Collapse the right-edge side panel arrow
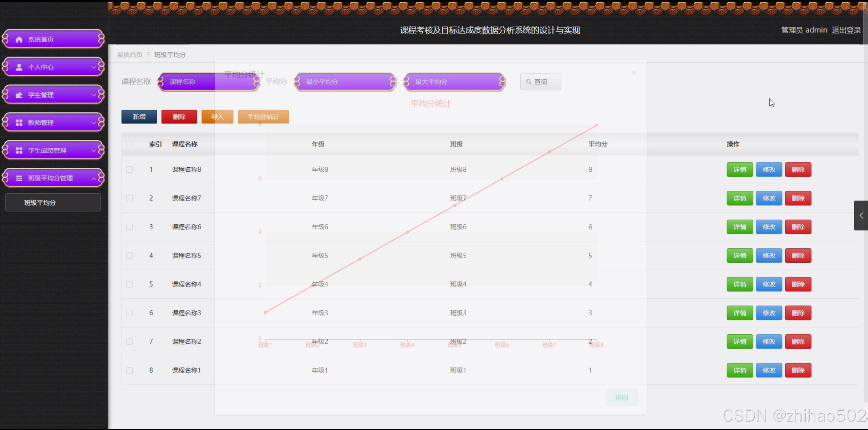This screenshot has width=868, height=430. [861, 216]
